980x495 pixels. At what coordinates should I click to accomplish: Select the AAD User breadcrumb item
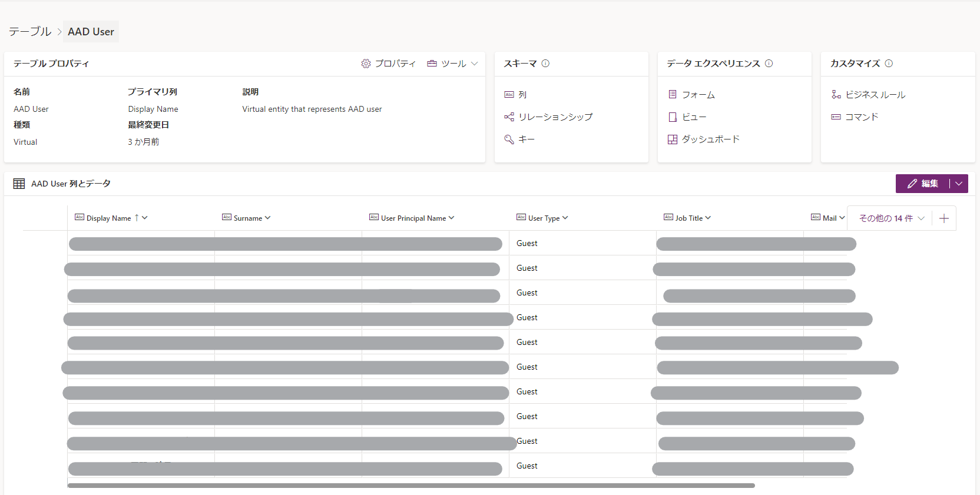tap(91, 32)
